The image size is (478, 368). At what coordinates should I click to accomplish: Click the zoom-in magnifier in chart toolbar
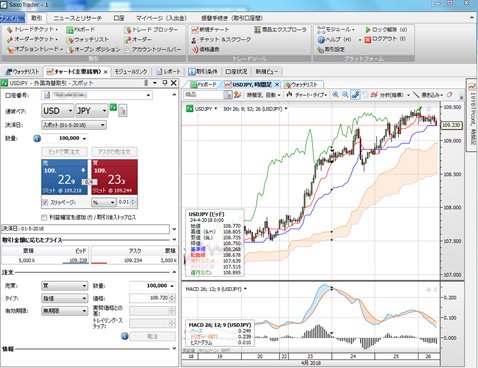335,95
